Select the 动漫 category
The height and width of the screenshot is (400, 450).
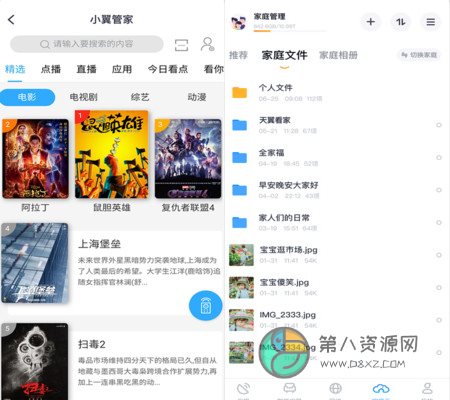click(x=197, y=97)
